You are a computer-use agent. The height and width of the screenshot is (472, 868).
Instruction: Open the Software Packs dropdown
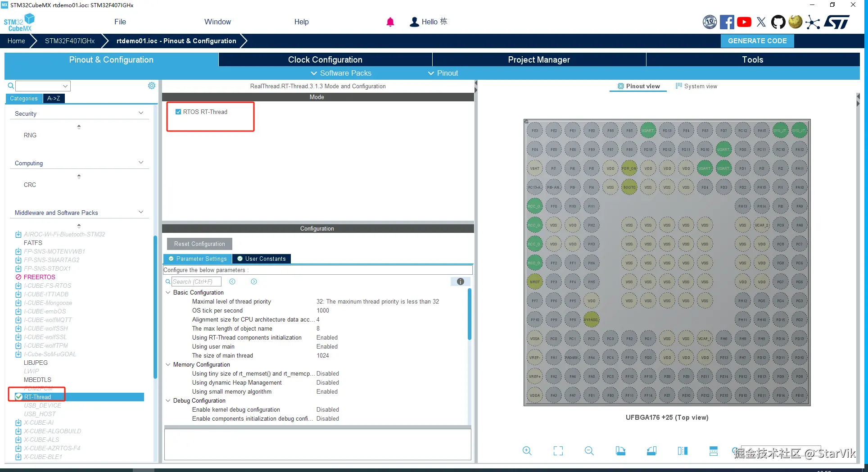[341, 73]
